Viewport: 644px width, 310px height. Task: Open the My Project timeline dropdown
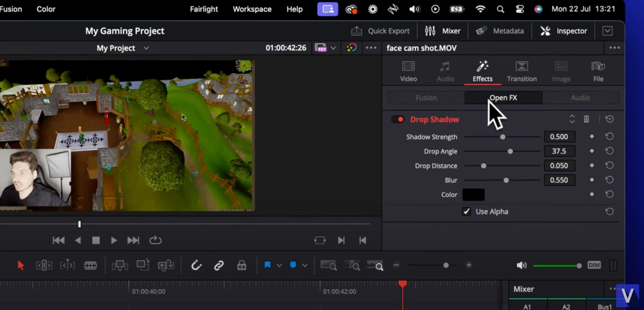tap(146, 48)
